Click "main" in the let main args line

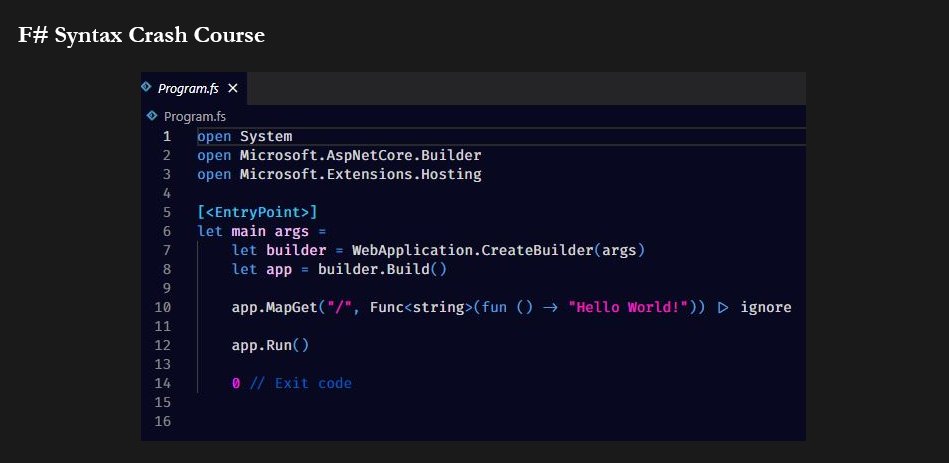[249, 231]
